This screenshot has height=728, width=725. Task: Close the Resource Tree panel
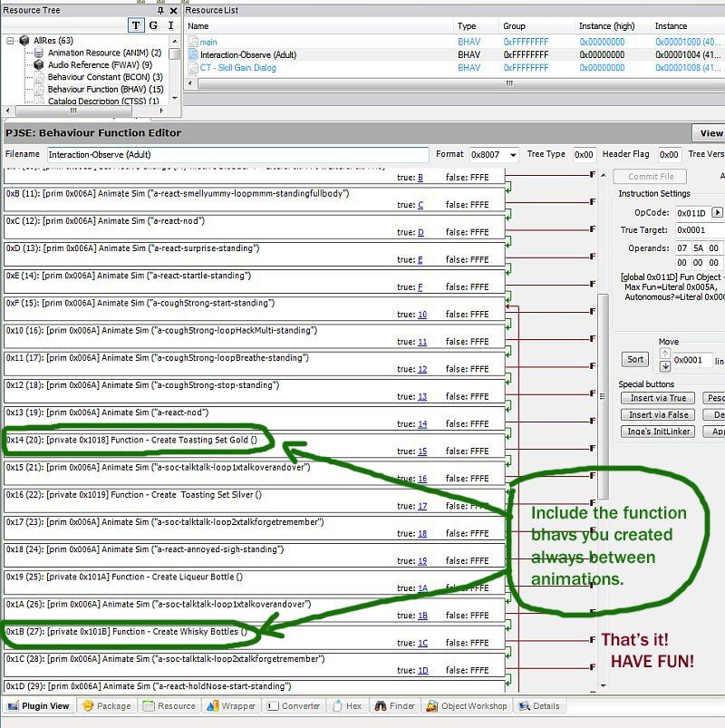coord(174,10)
